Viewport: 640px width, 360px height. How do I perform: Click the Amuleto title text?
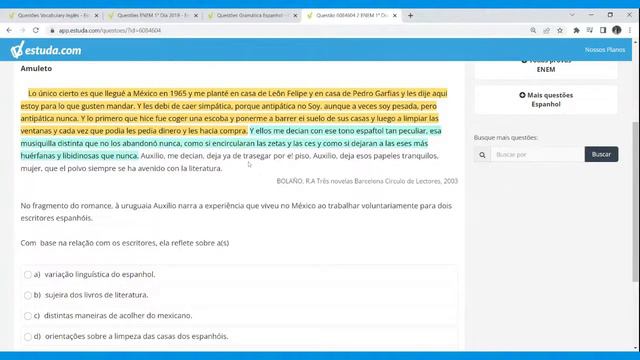[x=36, y=69]
